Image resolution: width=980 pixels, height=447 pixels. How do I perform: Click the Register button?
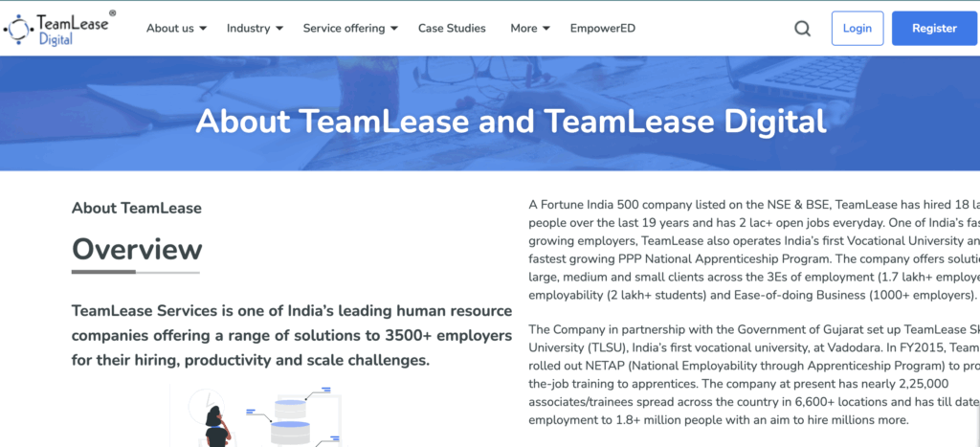coord(934,28)
